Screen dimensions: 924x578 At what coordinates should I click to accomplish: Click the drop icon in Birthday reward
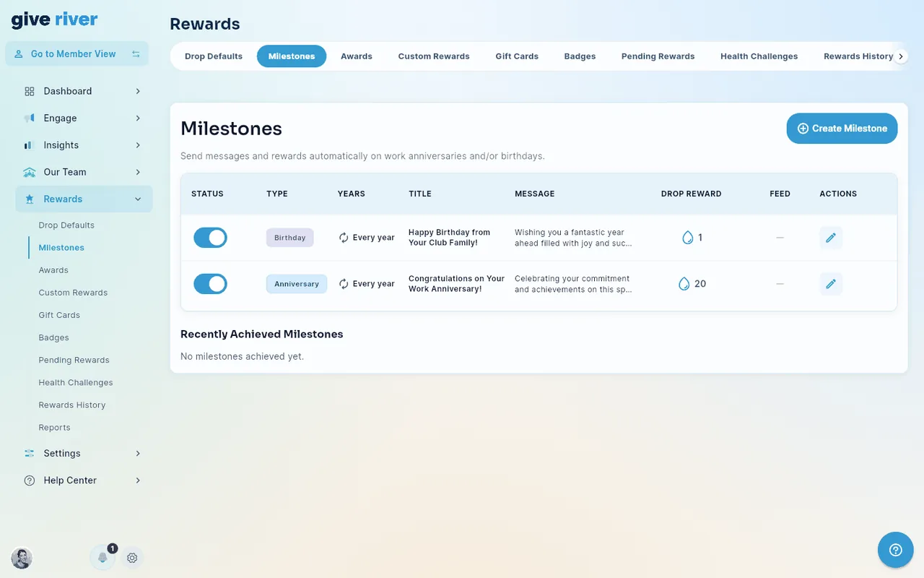688,238
